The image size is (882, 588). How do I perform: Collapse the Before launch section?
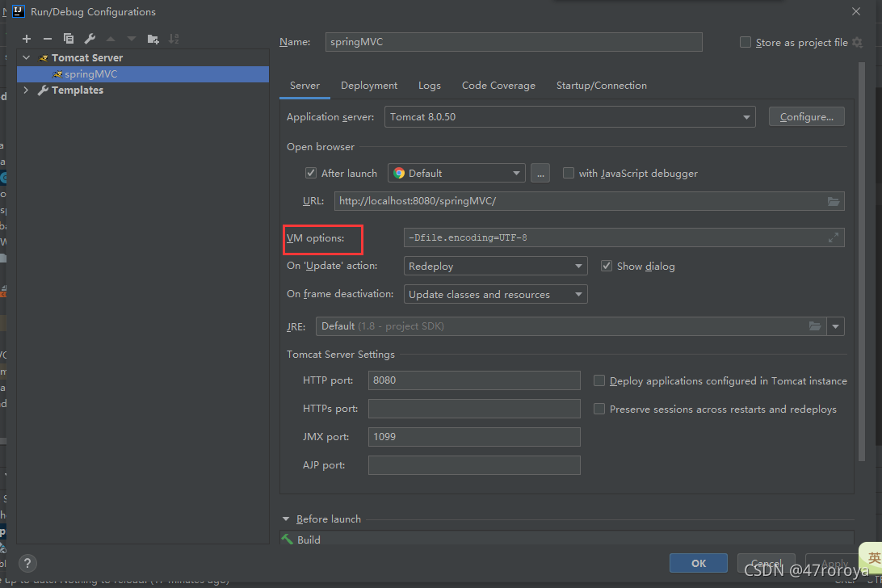point(286,519)
